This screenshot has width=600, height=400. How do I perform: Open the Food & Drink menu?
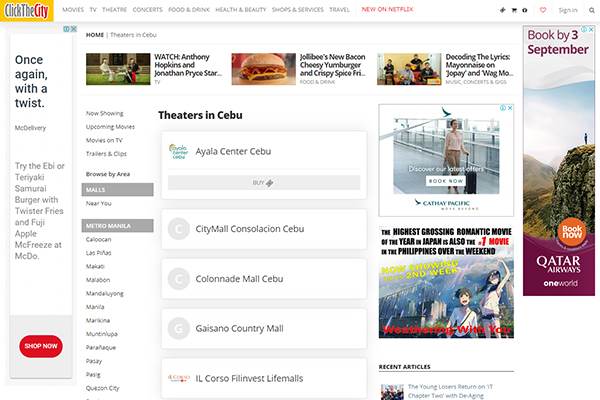pos(189,10)
